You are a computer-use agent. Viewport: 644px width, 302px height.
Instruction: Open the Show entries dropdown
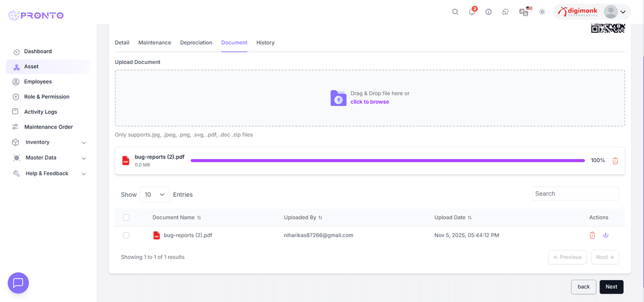click(155, 195)
